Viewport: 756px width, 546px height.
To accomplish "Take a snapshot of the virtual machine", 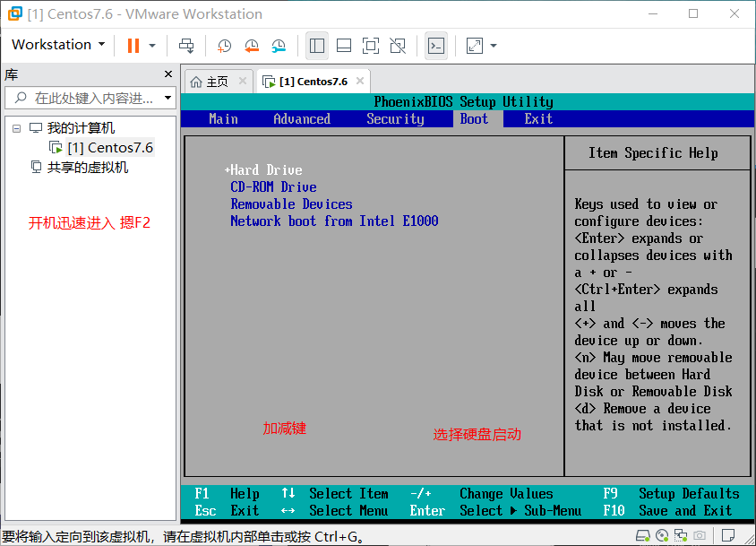I will coord(224,46).
